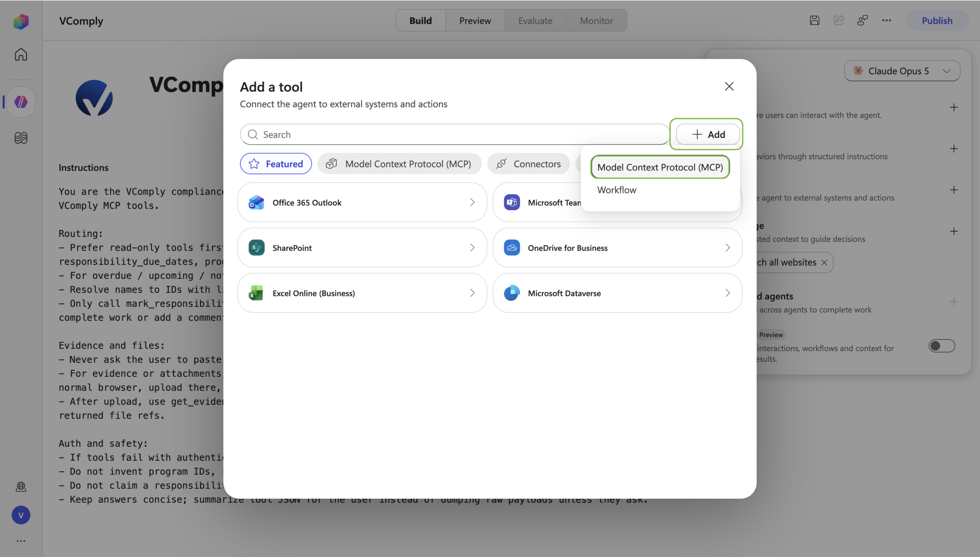Click the VComply agent logo image
Screen dimensions: 980x557
(94, 98)
